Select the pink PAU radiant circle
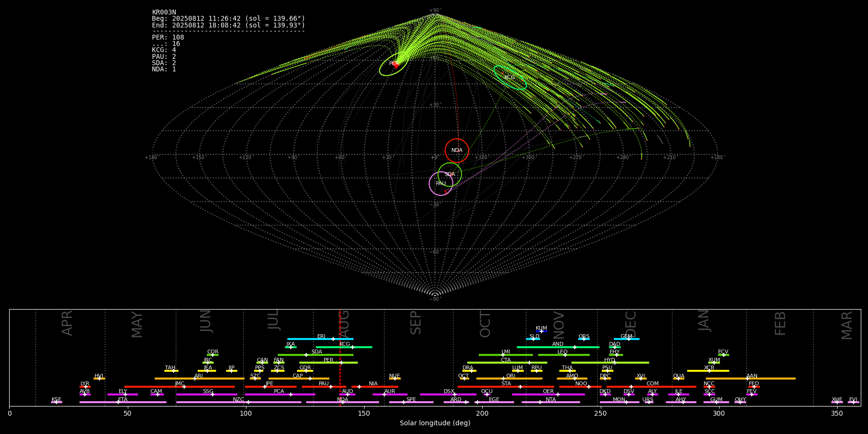 [x=441, y=183]
